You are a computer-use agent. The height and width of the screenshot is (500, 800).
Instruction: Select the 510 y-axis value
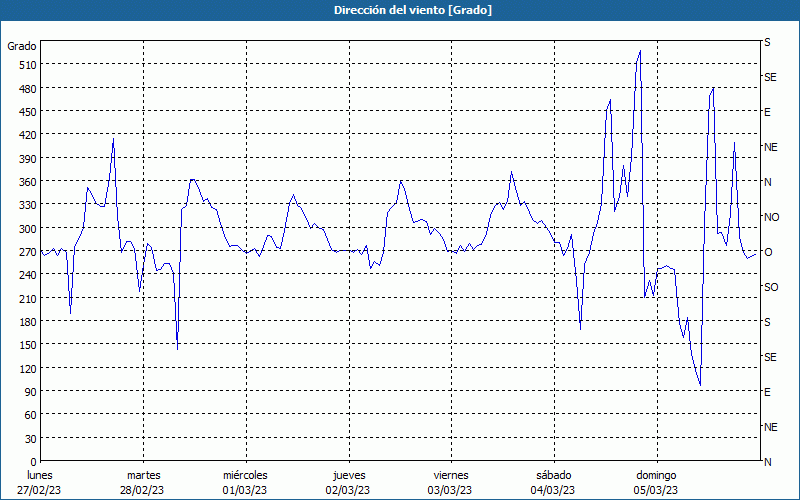tap(27, 65)
